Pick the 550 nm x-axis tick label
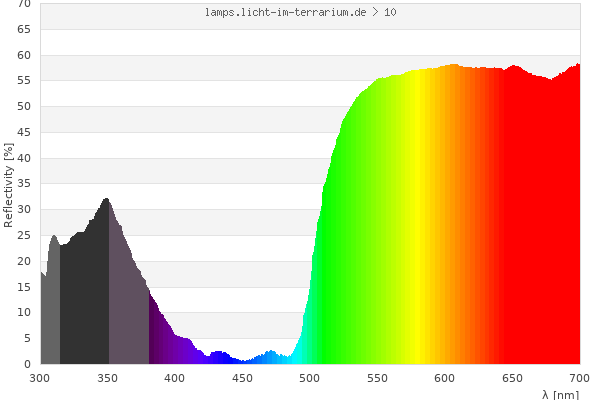Image resolution: width=600 pixels, height=400 pixels. click(x=377, y=377)
